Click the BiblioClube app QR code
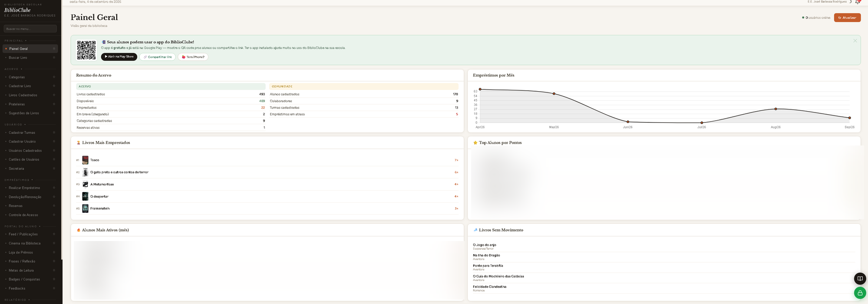The width and height of the screenshot is (868, 304). 86,50
